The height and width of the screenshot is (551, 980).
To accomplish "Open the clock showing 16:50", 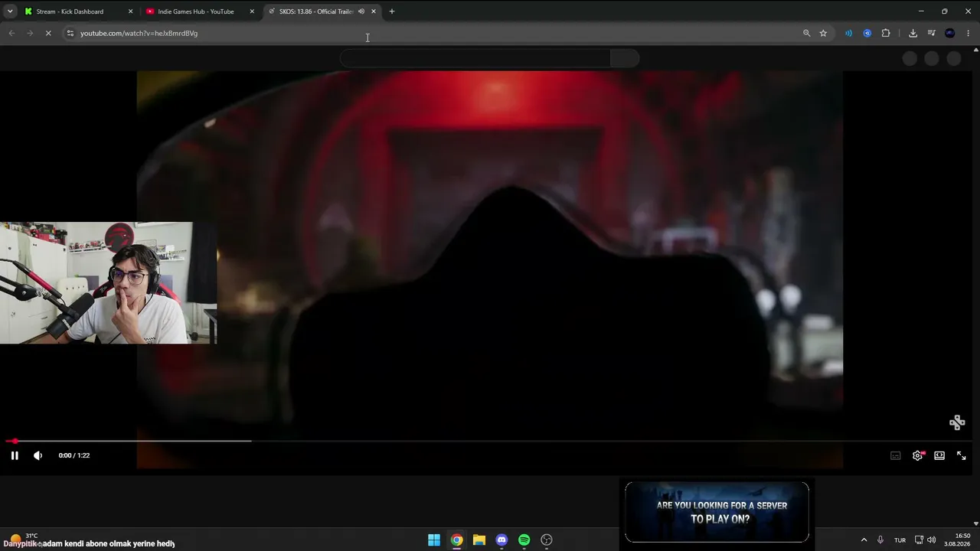I will (x=958, y=540).
